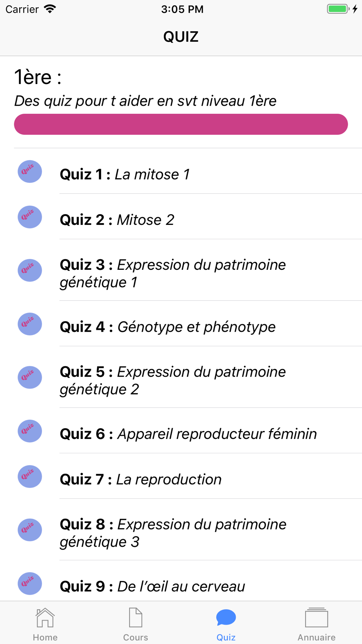Image resolution: width=362 pixels, height=644 pixels.
Task: Open the Annuaire folder icon
Action: point(316,617)
